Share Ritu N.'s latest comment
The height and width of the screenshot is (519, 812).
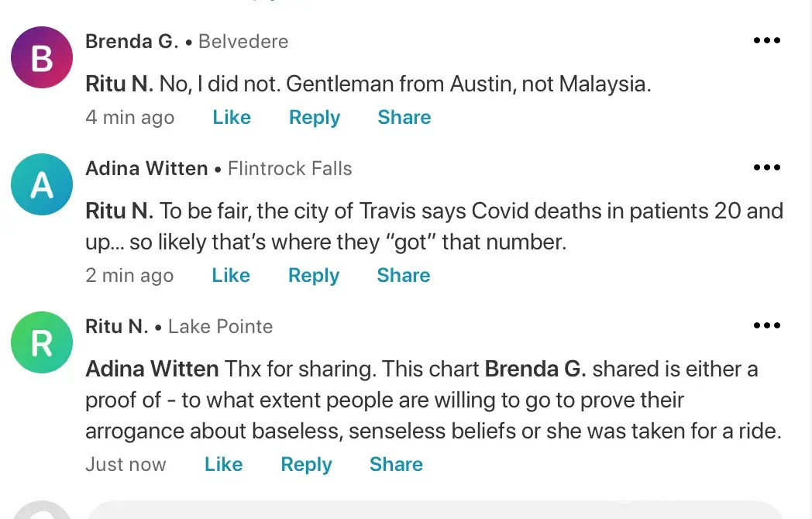pos(396,465)
